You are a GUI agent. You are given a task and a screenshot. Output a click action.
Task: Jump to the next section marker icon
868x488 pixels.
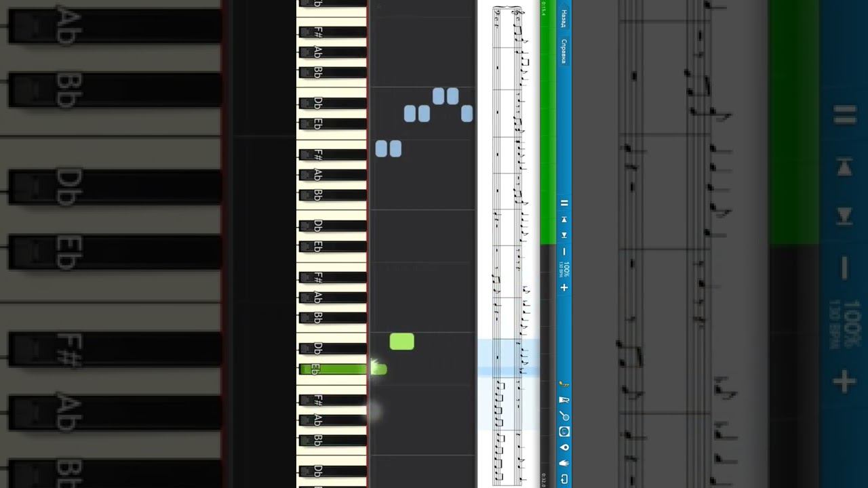point(564,235)
